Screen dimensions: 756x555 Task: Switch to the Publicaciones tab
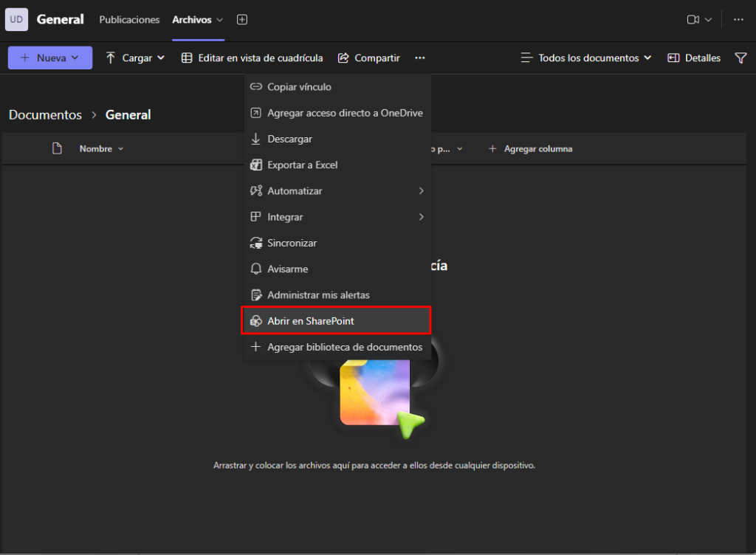tap(129, 20)
